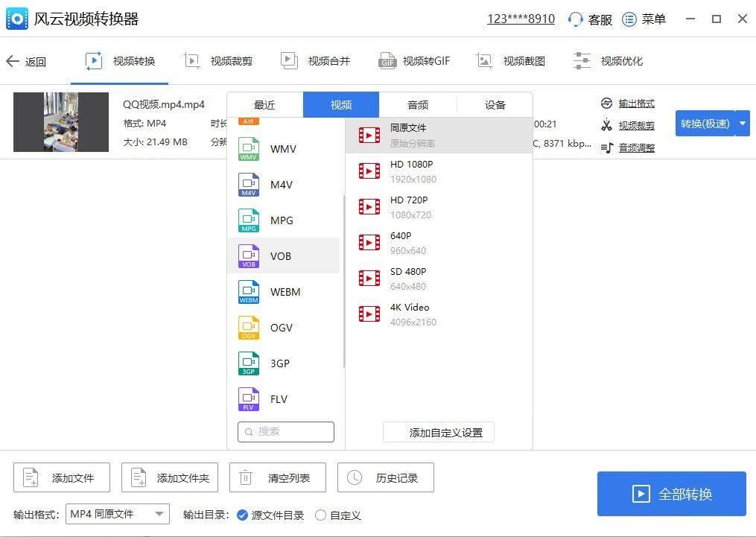Choose the VOB format icon
The image size is (756, 537).
point(249,256)
